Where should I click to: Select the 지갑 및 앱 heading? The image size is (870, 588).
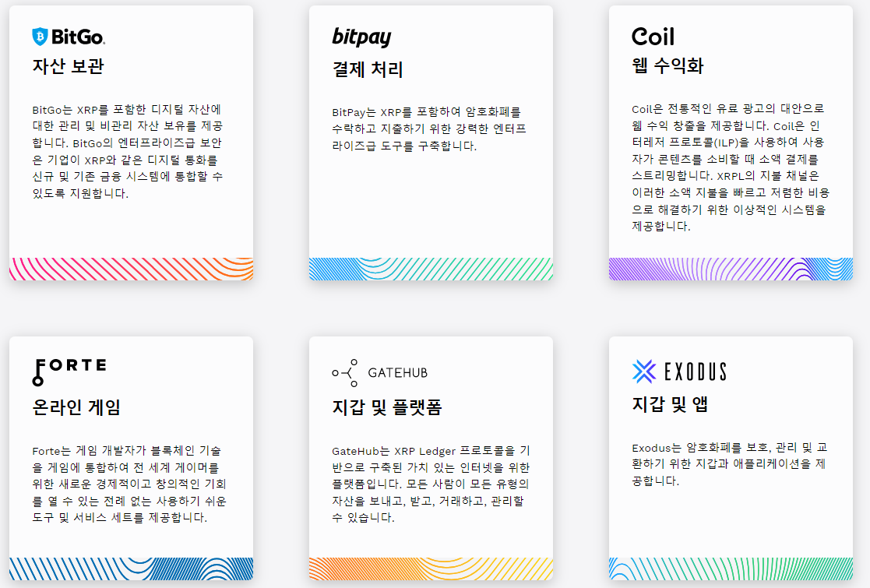[x=670, y=404]
